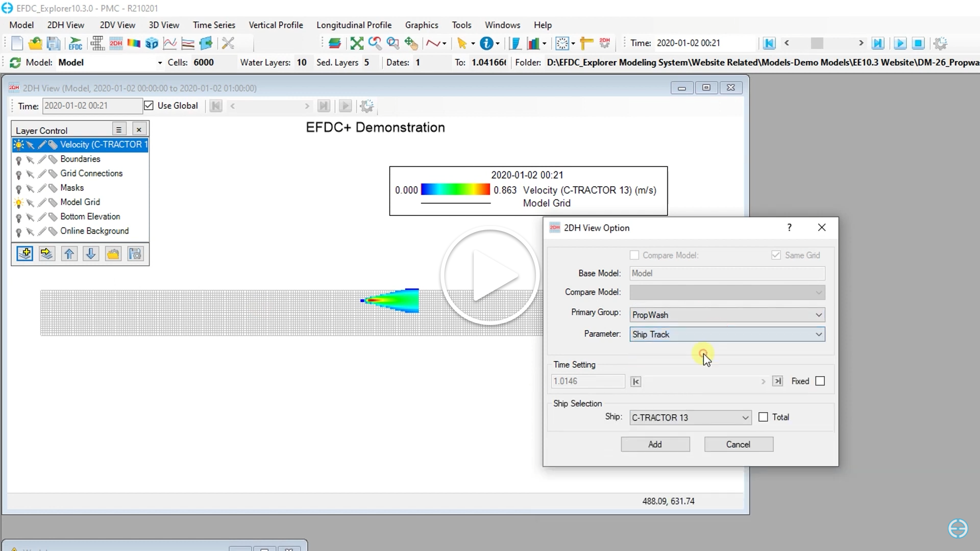Click the dialog help question mark

(x=790, y=228)
